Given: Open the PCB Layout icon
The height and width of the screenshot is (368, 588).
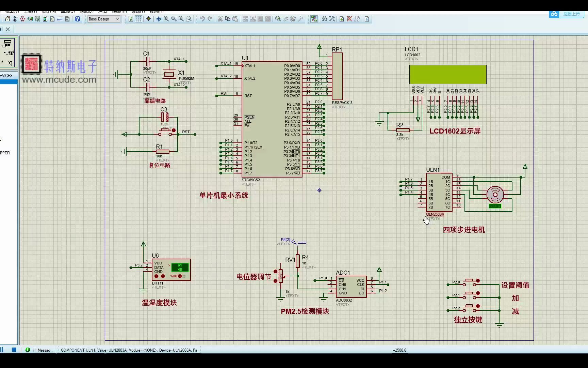Looking at the screenshot, I should [x=22, y=19].
